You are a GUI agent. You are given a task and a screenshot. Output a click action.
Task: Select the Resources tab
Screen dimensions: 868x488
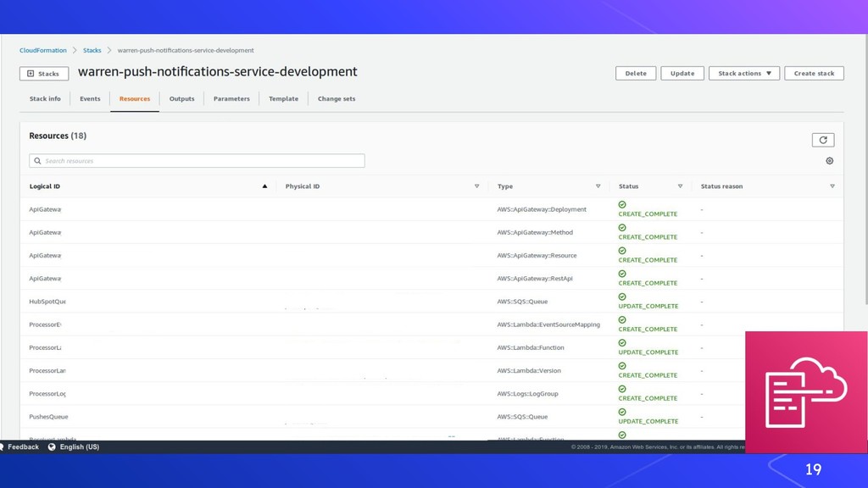tap(135, 99)
